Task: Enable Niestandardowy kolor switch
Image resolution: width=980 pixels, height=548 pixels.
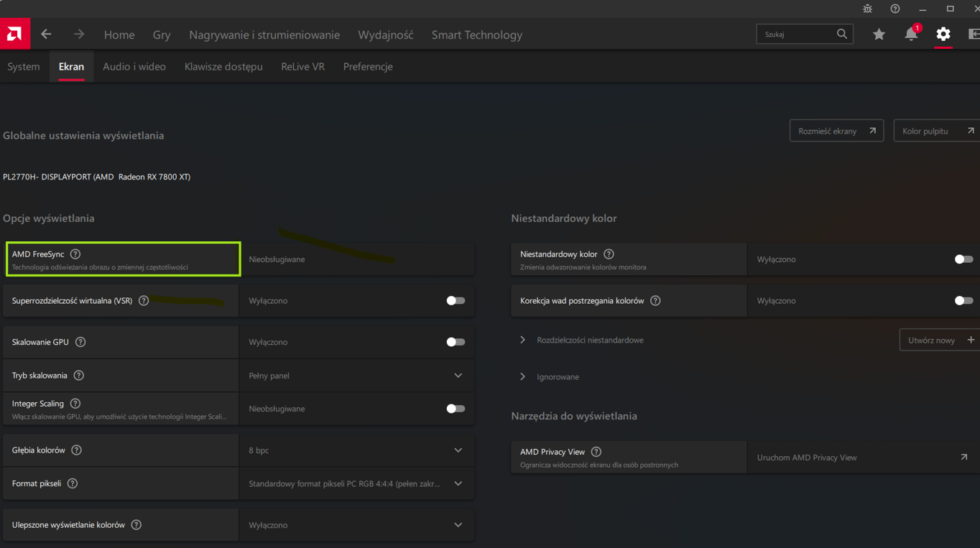Action: (x=963, y=259)
